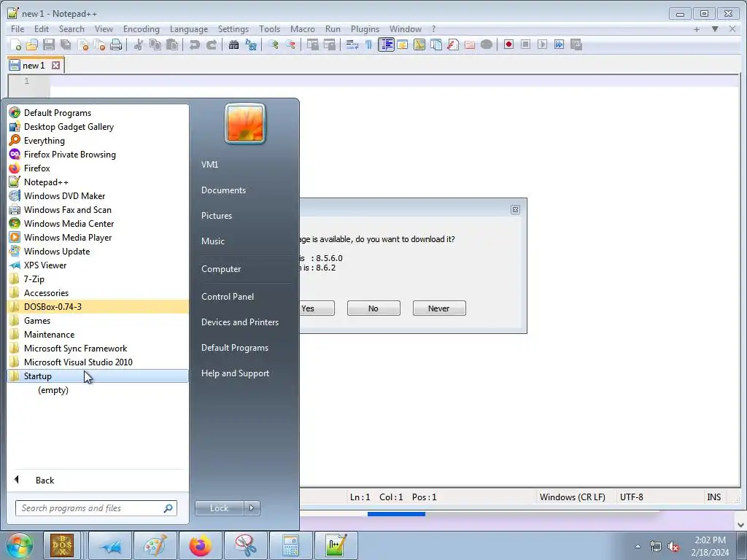
Task: Open XPS Viewer from Start menu
Action: click(98, 265)
